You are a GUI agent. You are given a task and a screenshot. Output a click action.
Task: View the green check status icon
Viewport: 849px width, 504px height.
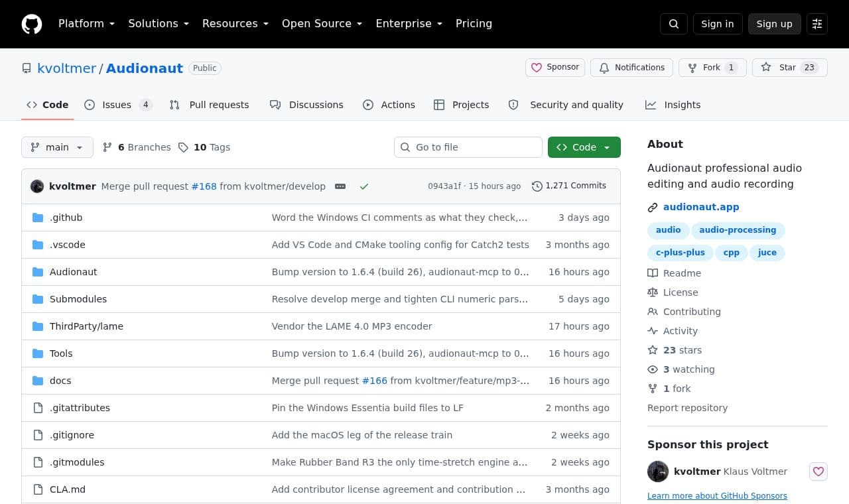coord(363,186)
